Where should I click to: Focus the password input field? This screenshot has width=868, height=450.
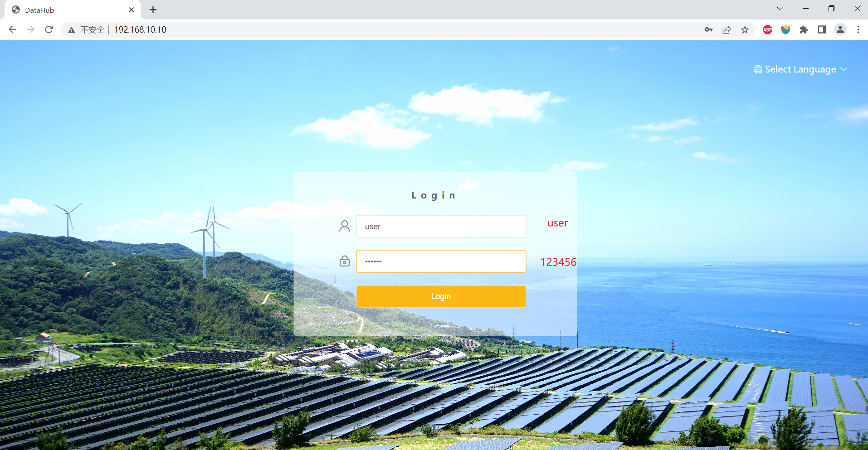coord(441,261)
